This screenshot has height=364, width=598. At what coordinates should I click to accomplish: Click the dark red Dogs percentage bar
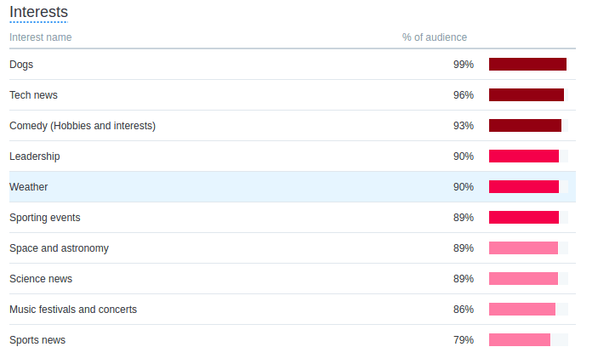[x=528, y=65]
